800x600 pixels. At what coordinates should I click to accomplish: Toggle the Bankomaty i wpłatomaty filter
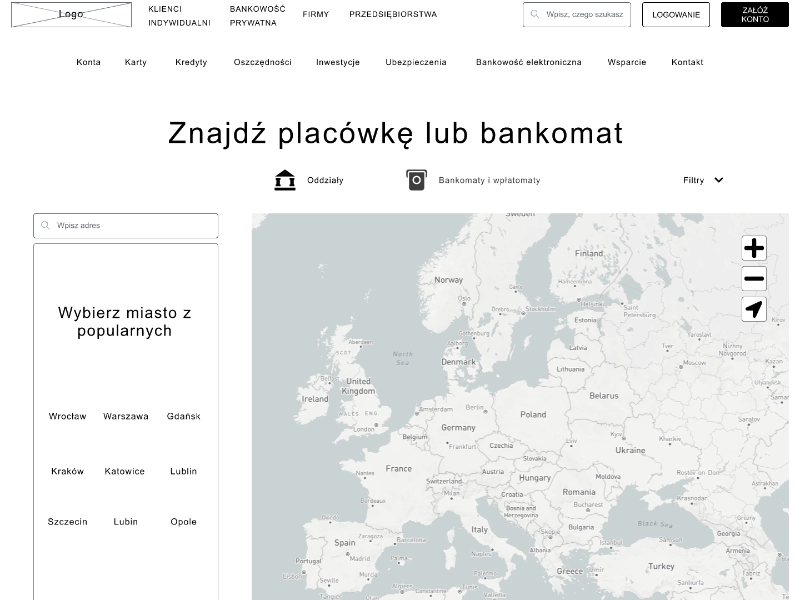(x=489, y=181)
